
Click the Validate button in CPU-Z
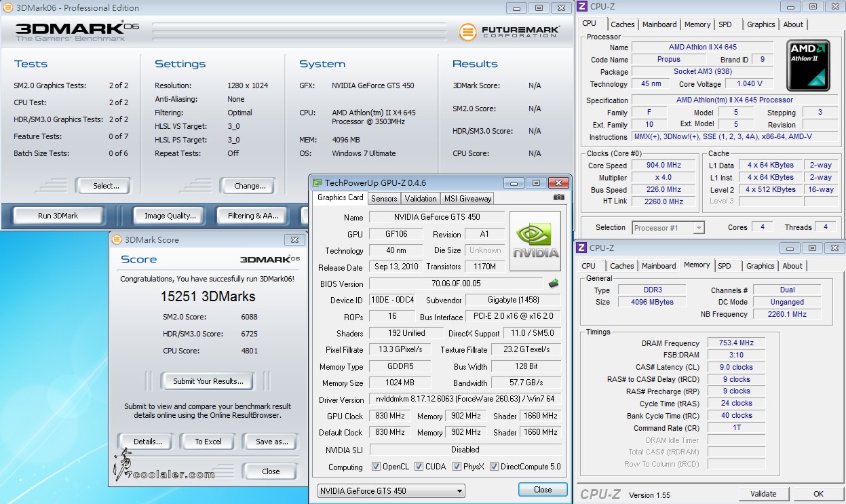763,494
